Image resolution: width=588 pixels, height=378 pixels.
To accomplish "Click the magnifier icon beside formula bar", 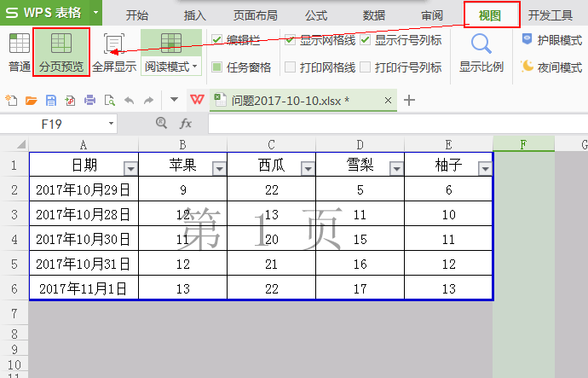I will (x=161, y=123).
